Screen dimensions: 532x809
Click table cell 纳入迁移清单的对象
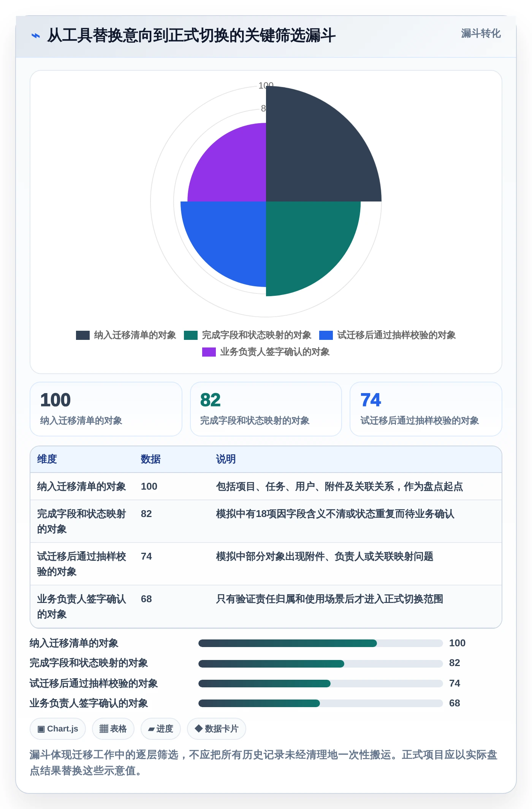tap(81, 486)
